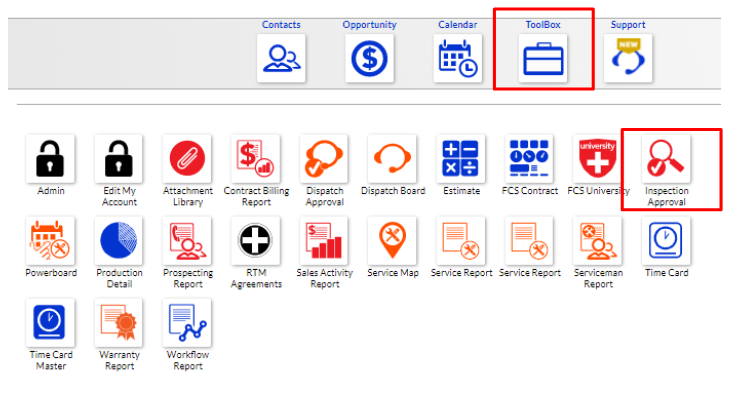Open the ToolBox briefcase icon
Viewport: 740px width, 397px height.
tap(543, 58)
